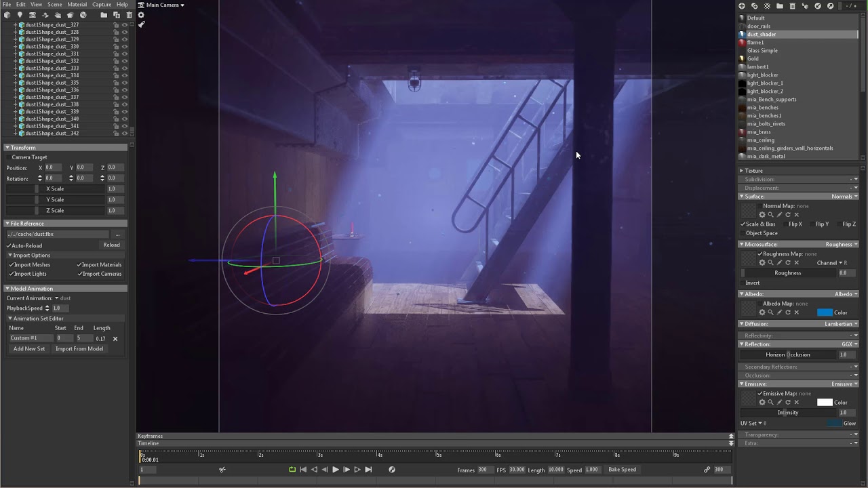Play the animation
The height and width of the screenshot is (488, 868).
[x=335, y=470]
